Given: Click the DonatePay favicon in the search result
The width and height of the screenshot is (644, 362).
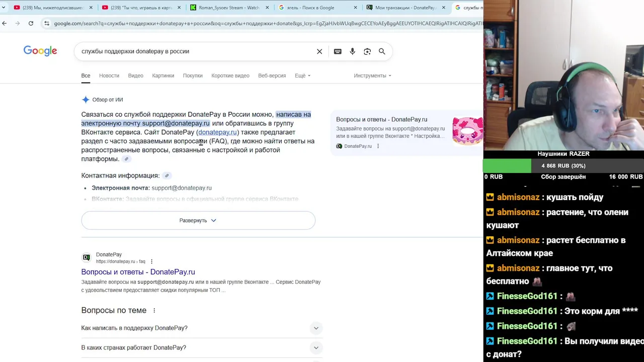Looking at the screenshot, I should 86,257.
